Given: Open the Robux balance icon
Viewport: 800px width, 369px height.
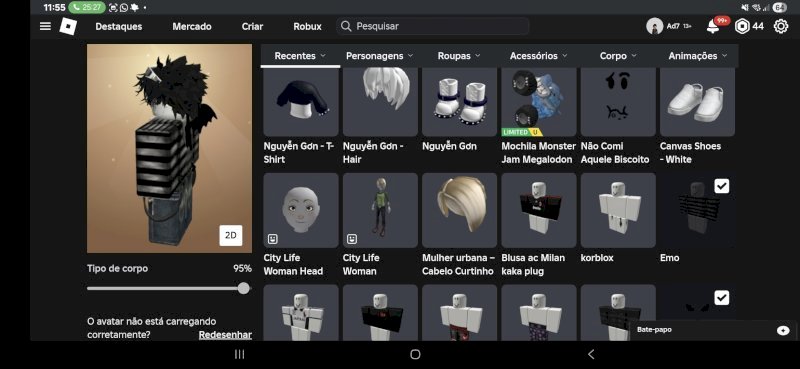Looking at the screenshot, I should [742, 27].
